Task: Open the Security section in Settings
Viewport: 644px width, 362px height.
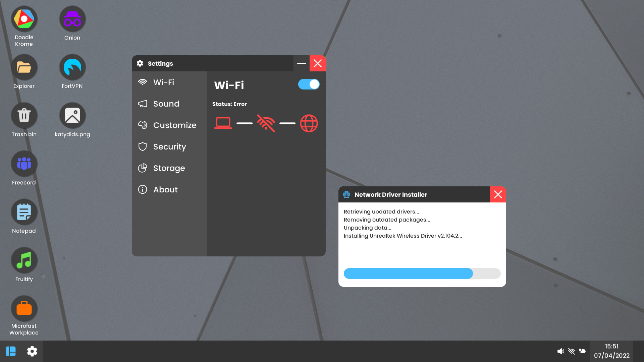Action: [169, 146]
